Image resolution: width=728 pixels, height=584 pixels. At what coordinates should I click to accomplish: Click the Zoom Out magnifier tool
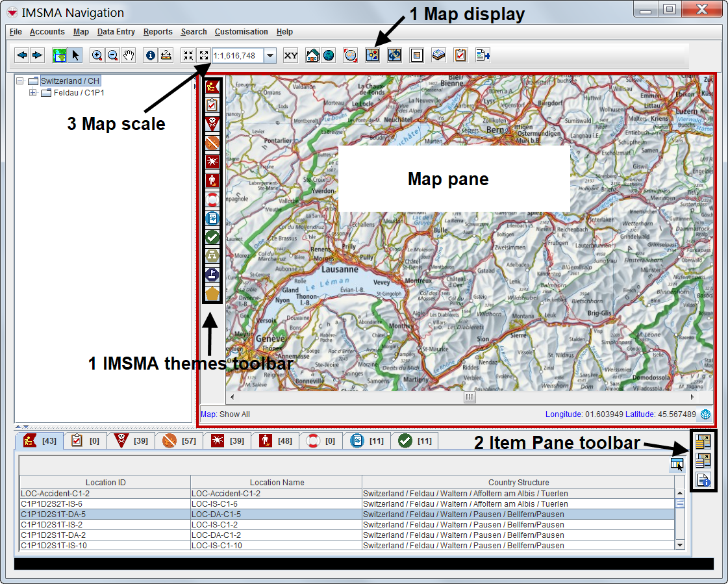pos(112,55)
